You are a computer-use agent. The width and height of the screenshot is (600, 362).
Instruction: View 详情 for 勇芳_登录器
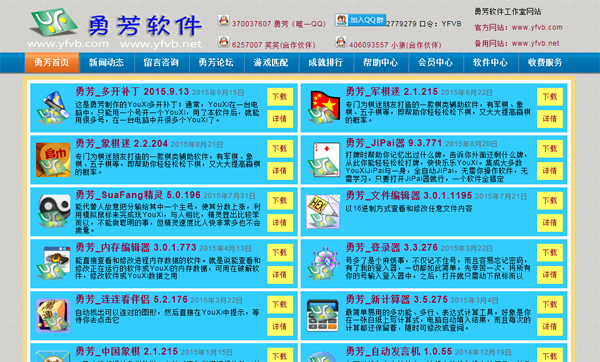click(x=550, y=275)
